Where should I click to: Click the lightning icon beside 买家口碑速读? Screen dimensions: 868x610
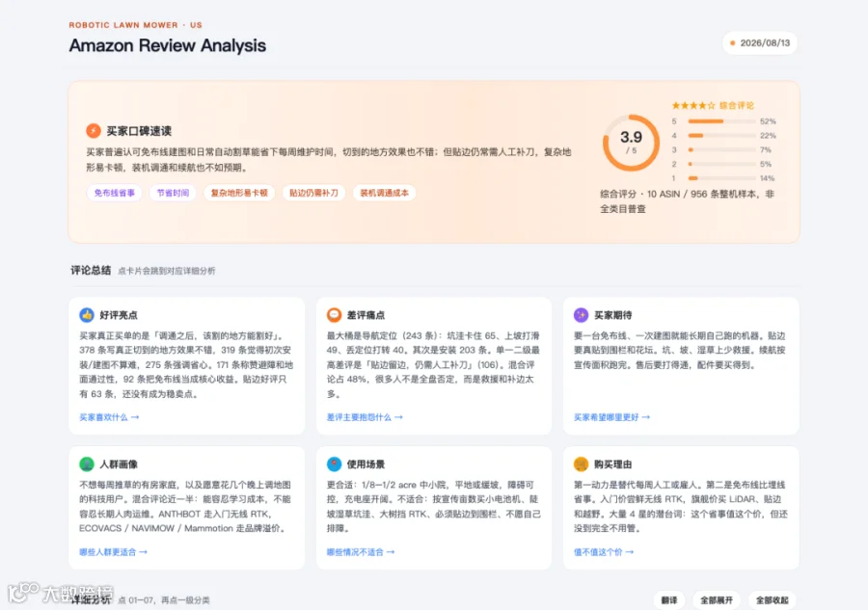pos(93,130)
